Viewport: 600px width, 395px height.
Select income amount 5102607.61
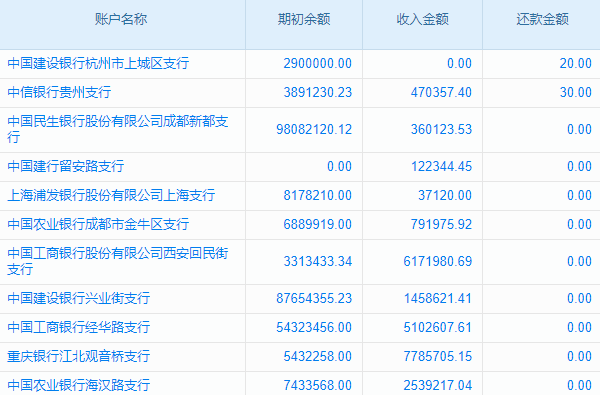pos(438,327)
